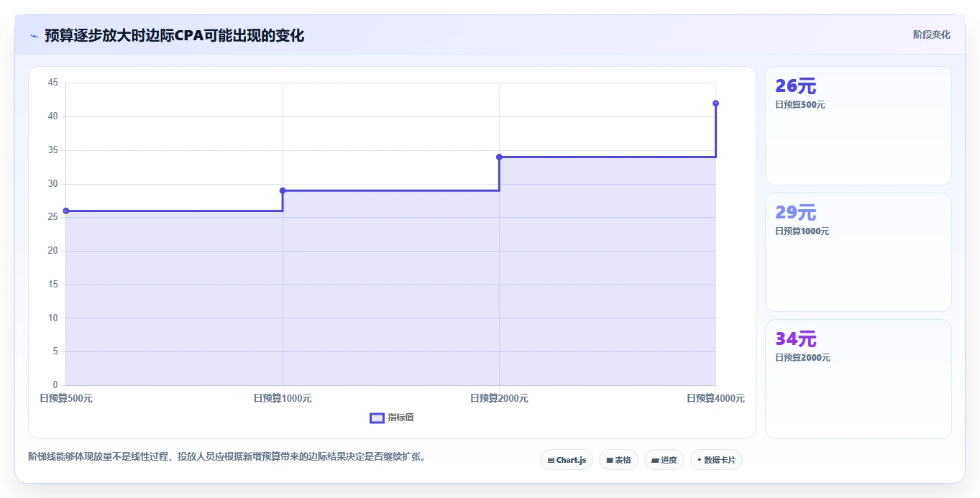Click the y-axis value 5
This screenshot has height=498, width=980.
click(55, 351)
